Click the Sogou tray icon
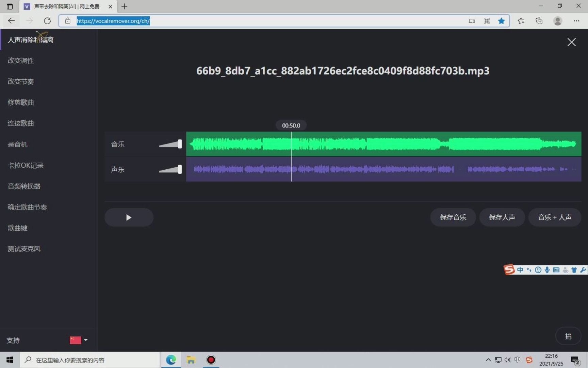588x368 pixels. click(529, 360)
